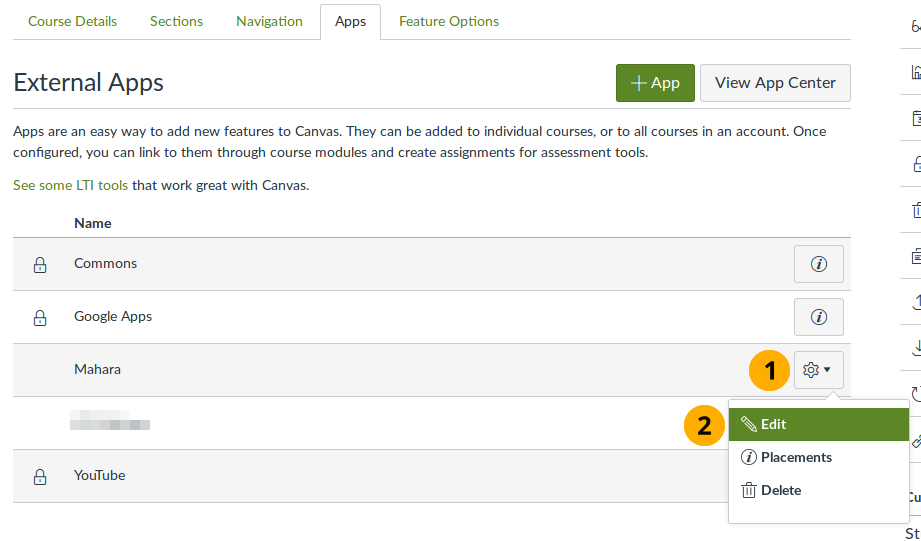Click the Commons info icon button
Image resolution: width=921 pixels, height=541 pixels.
coord(819,264)
